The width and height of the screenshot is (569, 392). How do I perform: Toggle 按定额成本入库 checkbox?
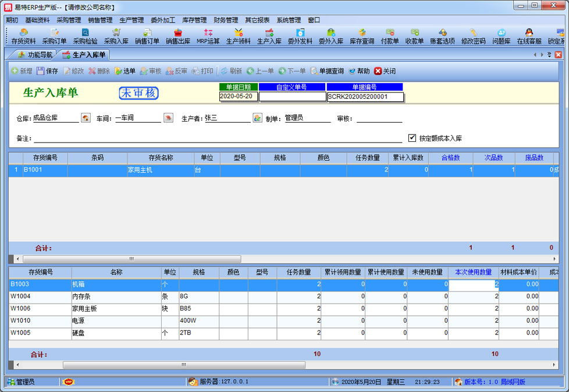pyautogui.click(x=412, y=138)
